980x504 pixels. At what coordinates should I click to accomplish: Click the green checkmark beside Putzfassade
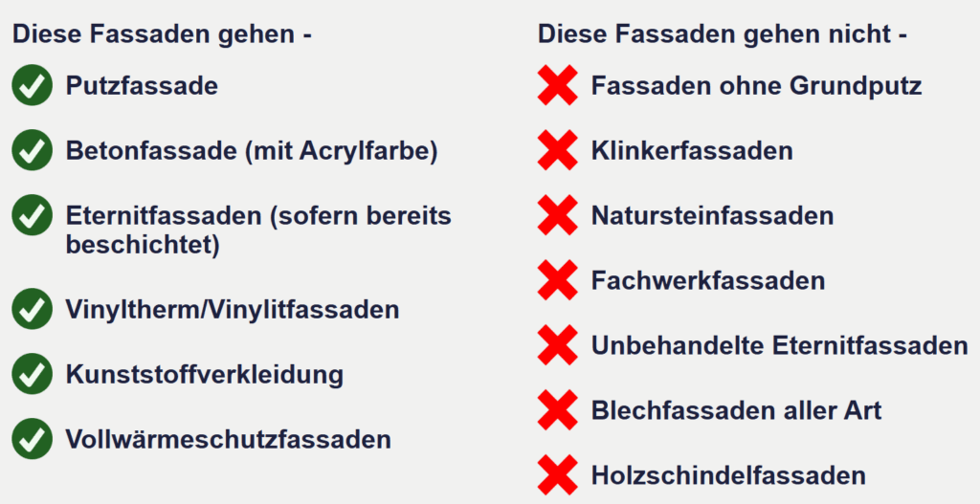(32, 86)
